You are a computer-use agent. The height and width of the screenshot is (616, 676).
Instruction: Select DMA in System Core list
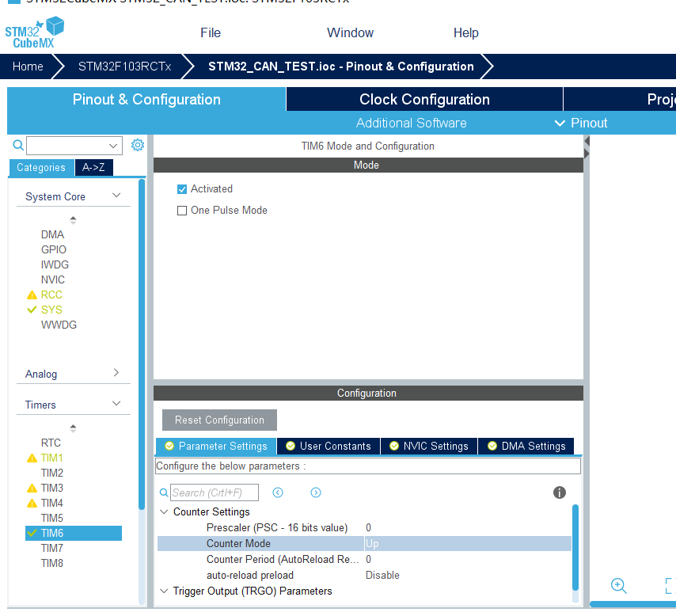pyautogui.click(x=52, y=234)
